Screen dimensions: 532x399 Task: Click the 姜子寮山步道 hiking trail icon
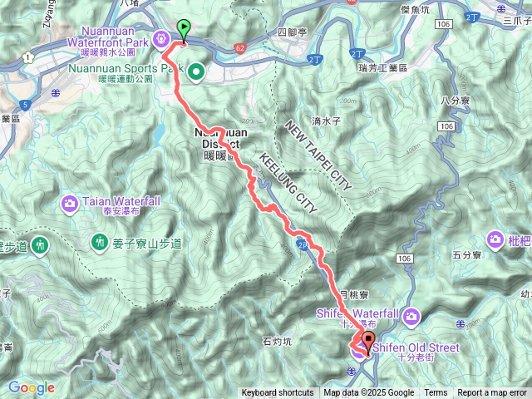coord(100,244)
